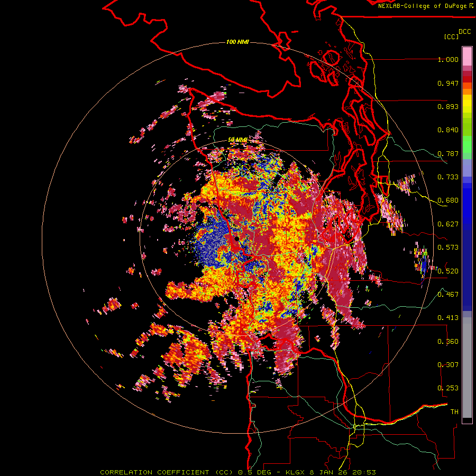Click the TH threshold label
Image resolution: width=476 pixels, height=476 pixels.
tap(454, 412)
